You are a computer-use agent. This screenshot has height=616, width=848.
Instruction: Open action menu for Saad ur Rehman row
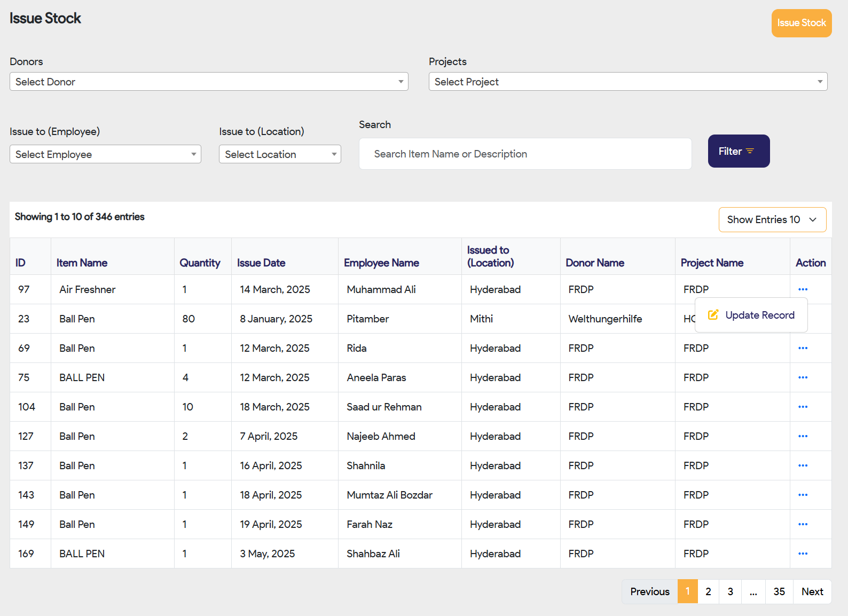803,407
